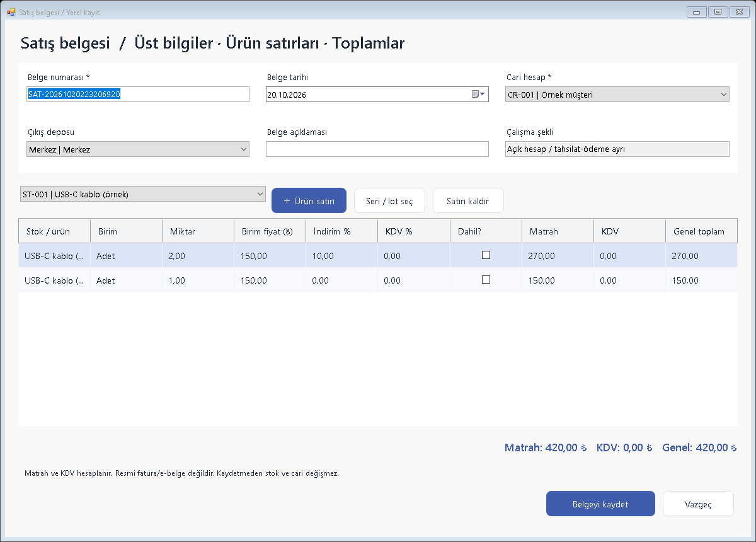Screen dimensions: 756x542
Task: Click the Satırı kaldır button
Action: (x=468, y=200)
